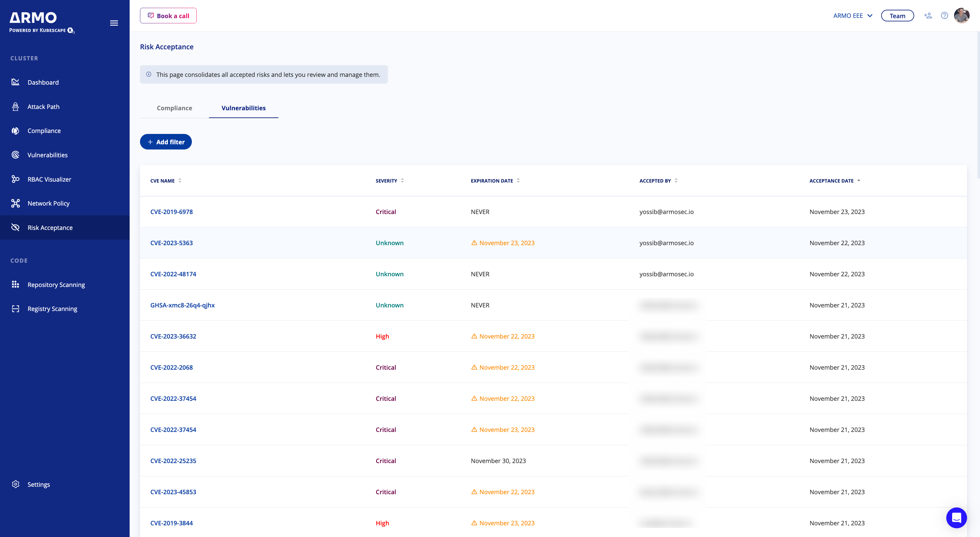Open the CVE-2019-6978 link
Screen dimensions: 980x537
[x=171, y=212]
